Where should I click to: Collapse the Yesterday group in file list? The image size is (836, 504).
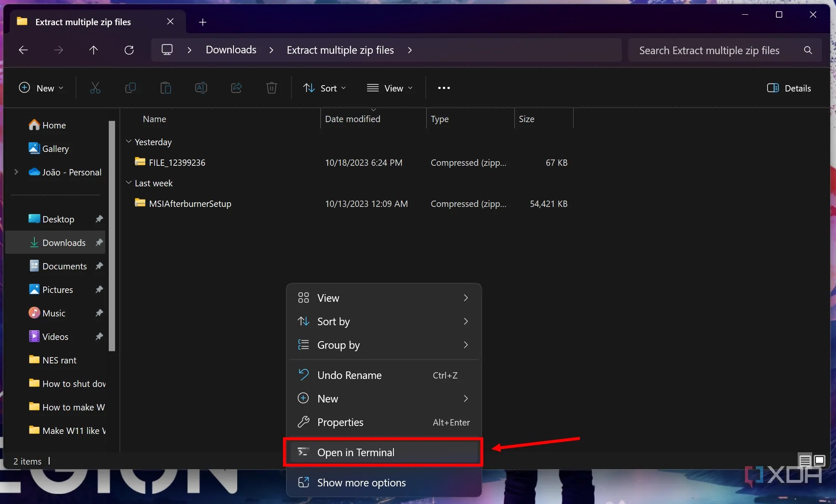(x=128, y=142)
